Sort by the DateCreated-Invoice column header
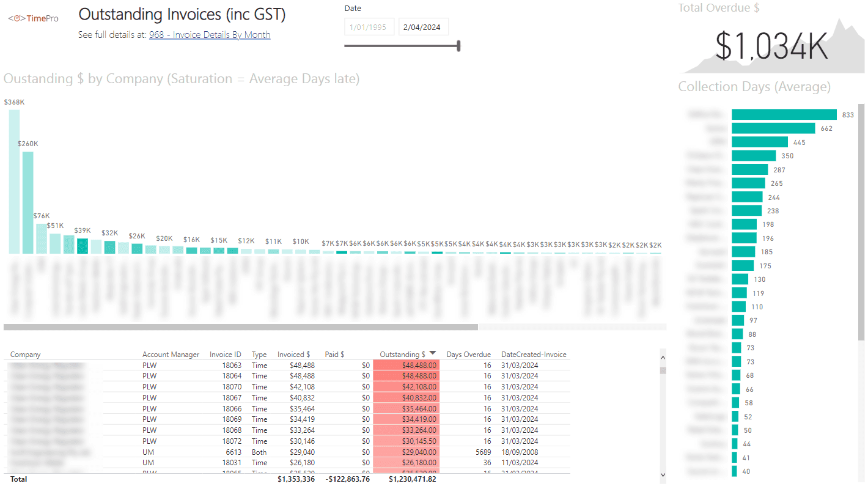Viewport: 868px width, 486px height. 534,355
